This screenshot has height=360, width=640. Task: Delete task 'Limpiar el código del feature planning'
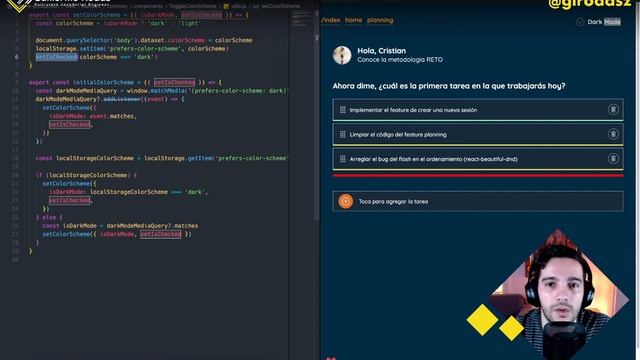coord(613,134)
